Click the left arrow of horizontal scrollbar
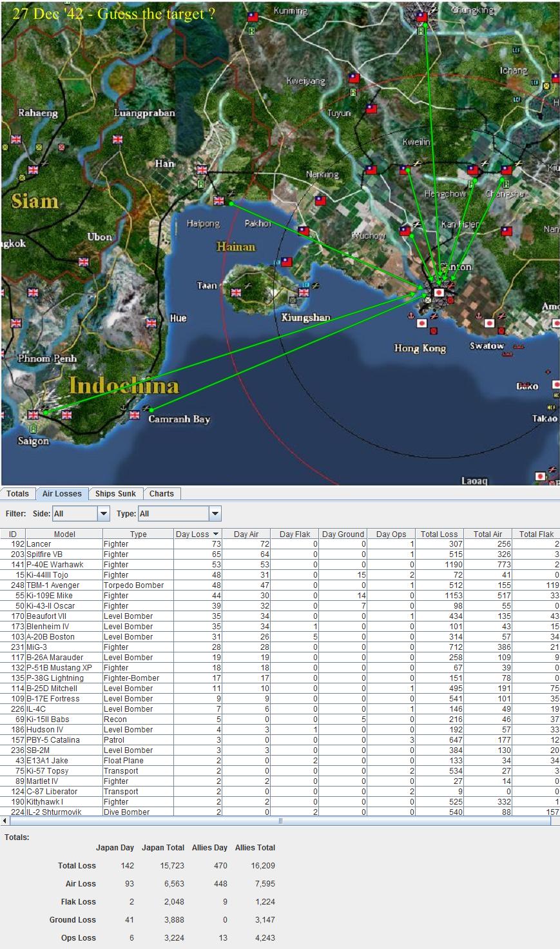Viewport: 560px width, 949px height. click(x=6, y=821)
